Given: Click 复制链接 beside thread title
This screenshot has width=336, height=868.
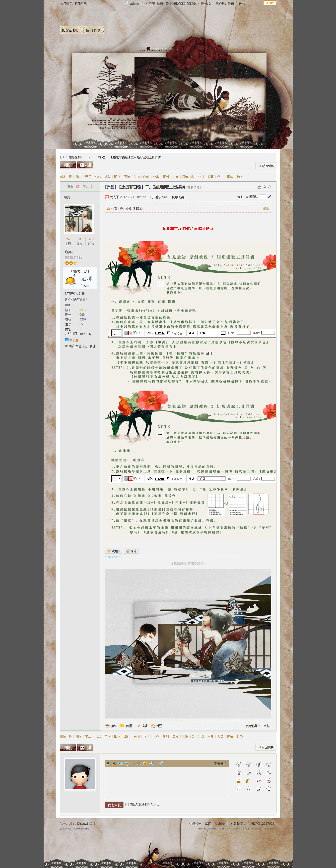Looking at the screenshot, I should pyautogui.click(x=193, y=187).
